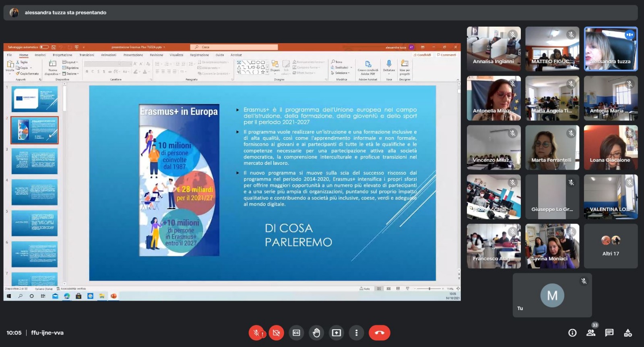The image size is (644, 347).
Task: Open File Explorer from the taskbar
Action: (x=102, y=296)
